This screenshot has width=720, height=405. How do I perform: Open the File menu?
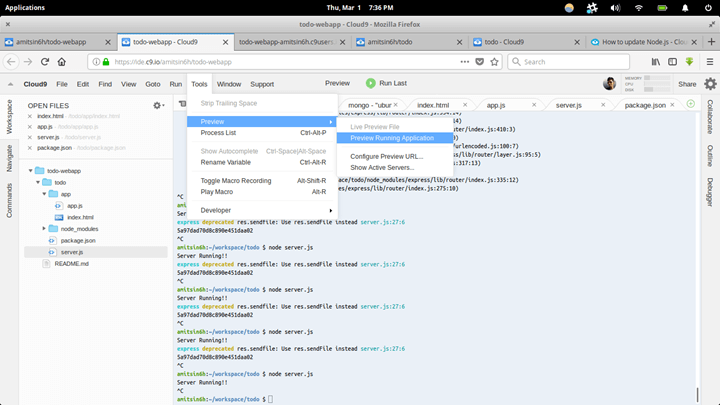(62, 84)
